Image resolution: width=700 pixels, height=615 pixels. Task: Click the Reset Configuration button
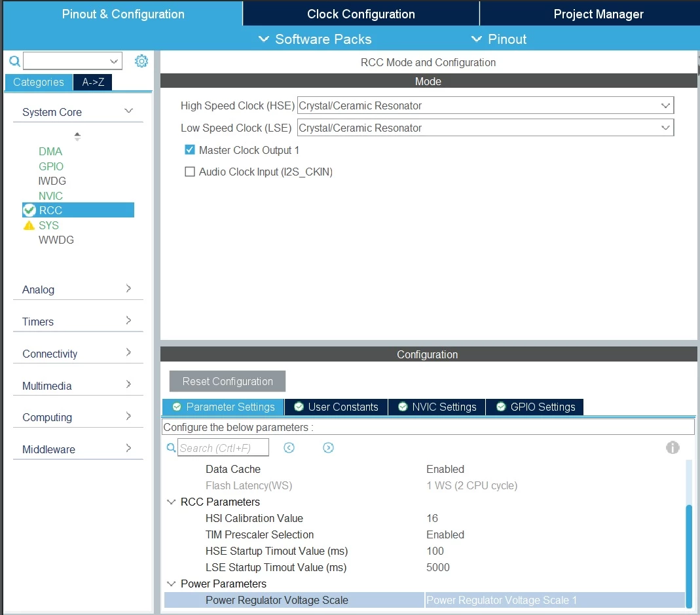coord(228,381)
